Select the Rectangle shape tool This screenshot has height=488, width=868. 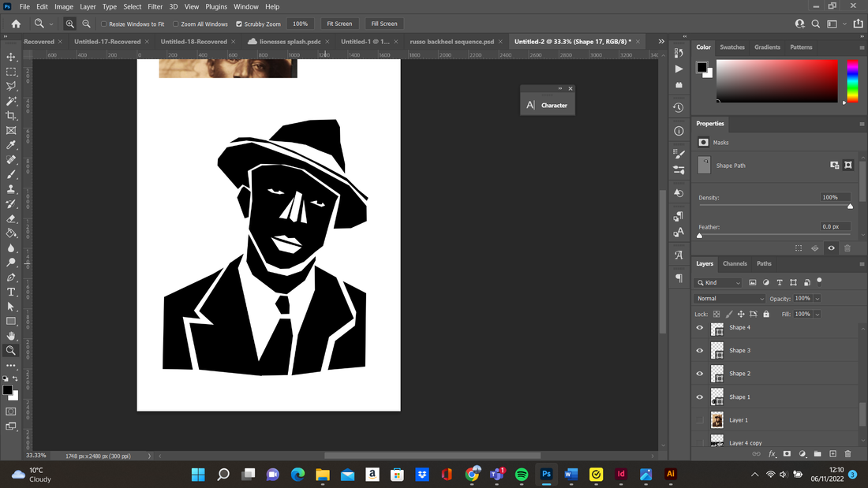10,322
